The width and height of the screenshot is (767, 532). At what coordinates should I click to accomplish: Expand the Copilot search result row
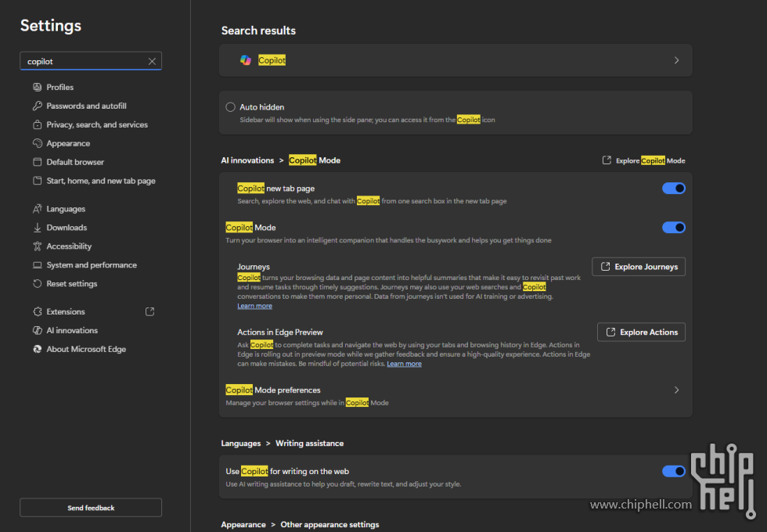[x=676, y=60]
